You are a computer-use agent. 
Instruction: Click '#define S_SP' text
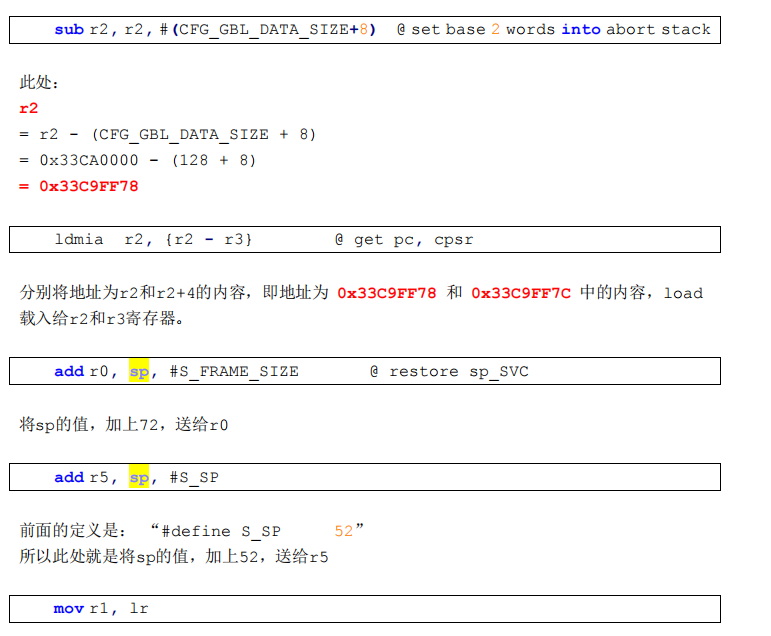[221, 531]
